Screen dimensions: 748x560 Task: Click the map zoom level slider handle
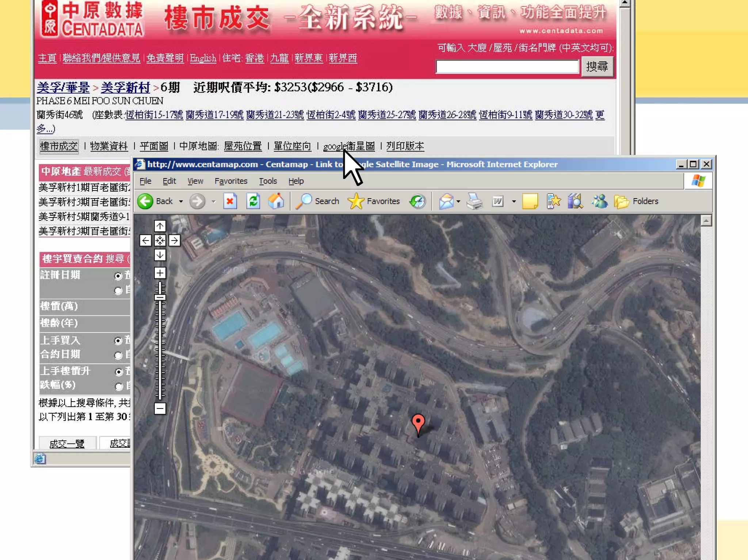tap(160, 297)
